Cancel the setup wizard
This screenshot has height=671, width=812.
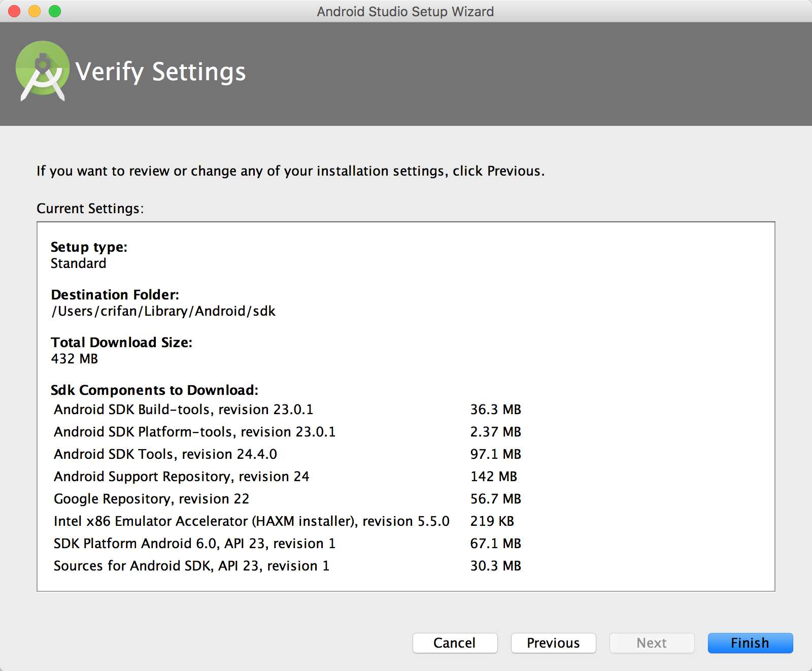(455, 643)
